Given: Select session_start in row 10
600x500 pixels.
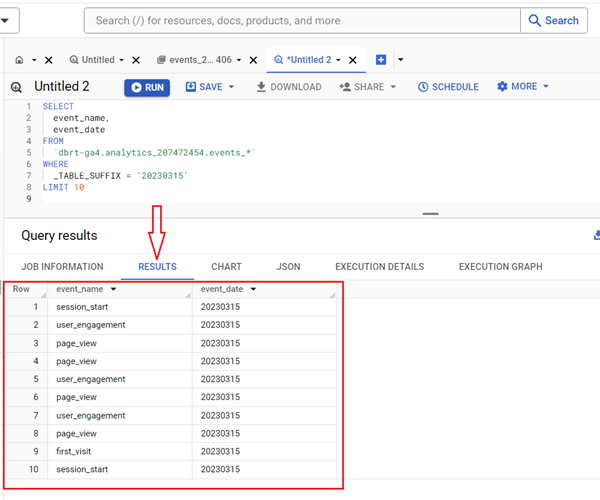Looking at the screenshot, I should pos(82,469).
